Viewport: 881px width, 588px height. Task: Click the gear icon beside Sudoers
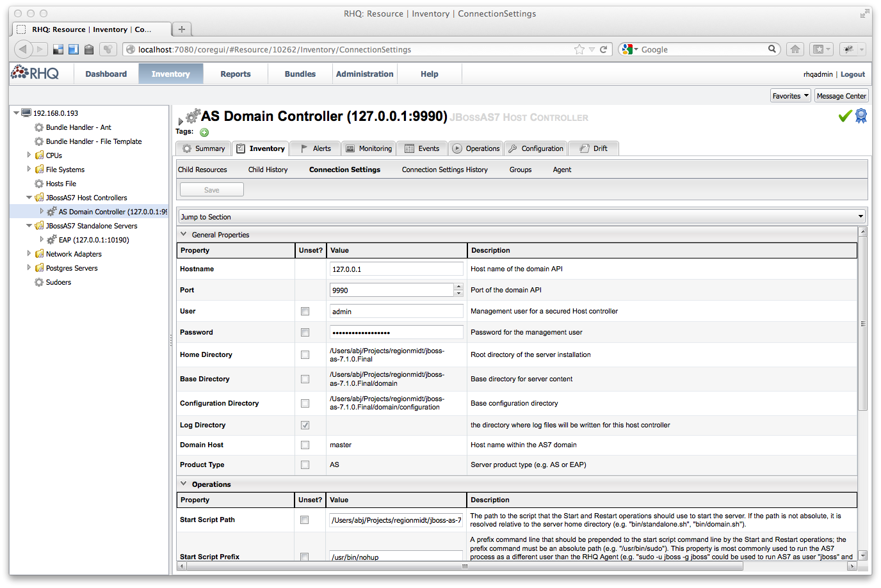[39, 282]
